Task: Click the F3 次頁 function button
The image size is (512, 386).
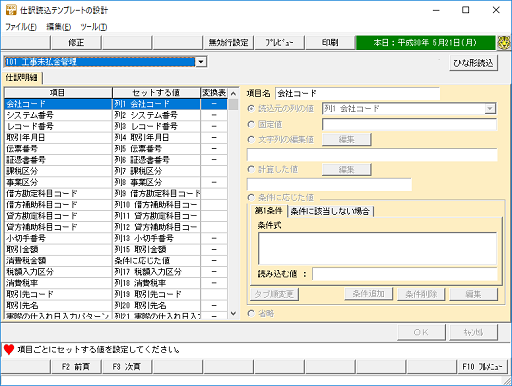Action: click(127, 367)
